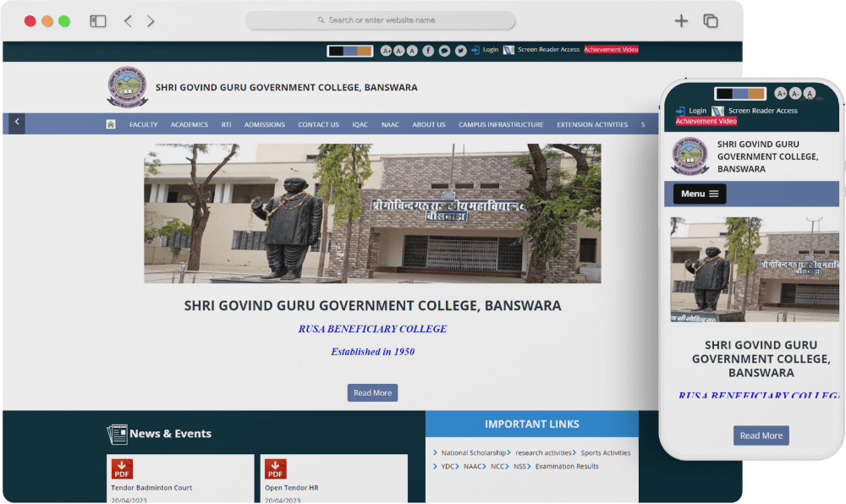The height and width of the screenshot is (504, 846).
Task: Open the Sports Activities link
Action: [606, 452]
